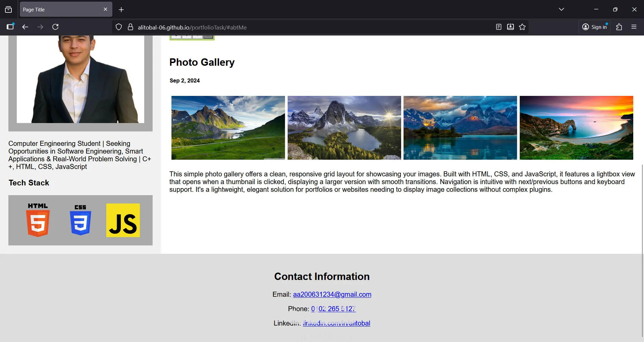Expand the list all tabs dropdown

(x=561, y=9)
